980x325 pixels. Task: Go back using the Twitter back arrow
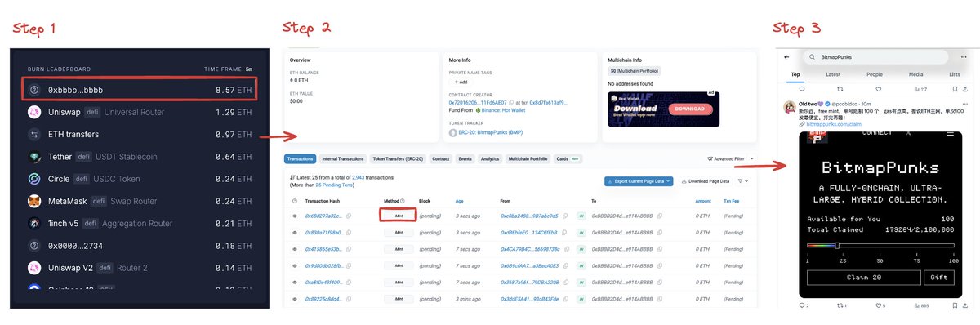coord(786,57)
